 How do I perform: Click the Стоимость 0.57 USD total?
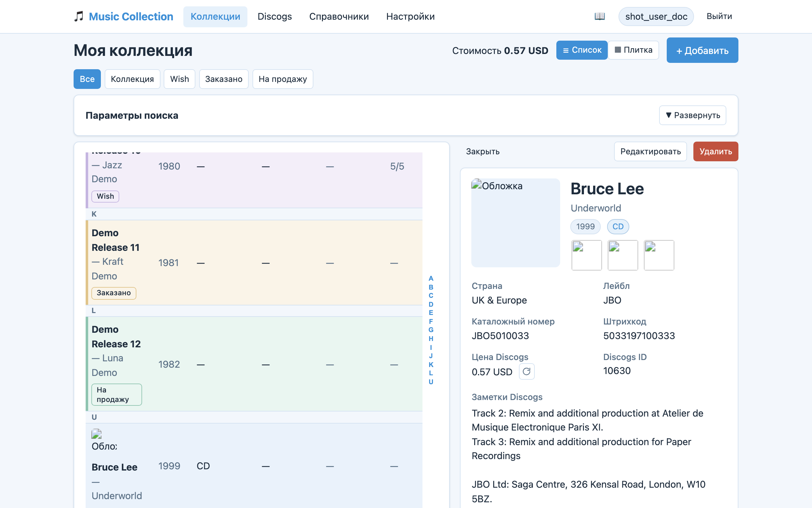click(x=500, y=50)
